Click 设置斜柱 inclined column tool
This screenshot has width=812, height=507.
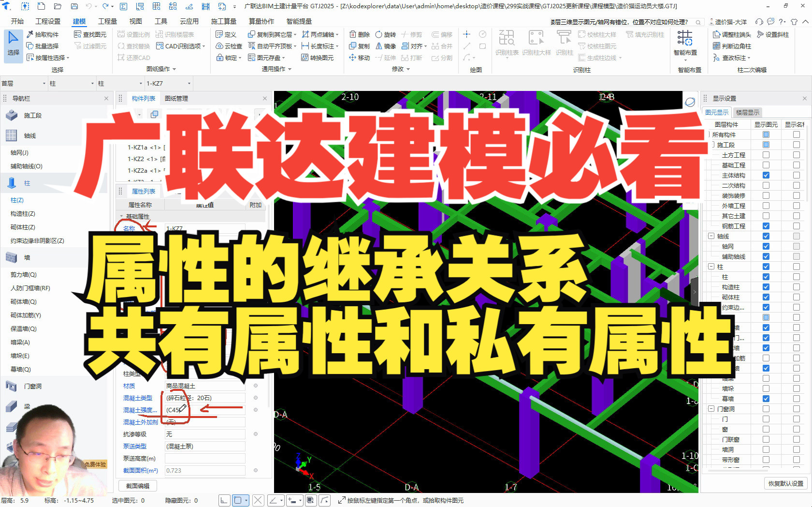click(773, 34)
